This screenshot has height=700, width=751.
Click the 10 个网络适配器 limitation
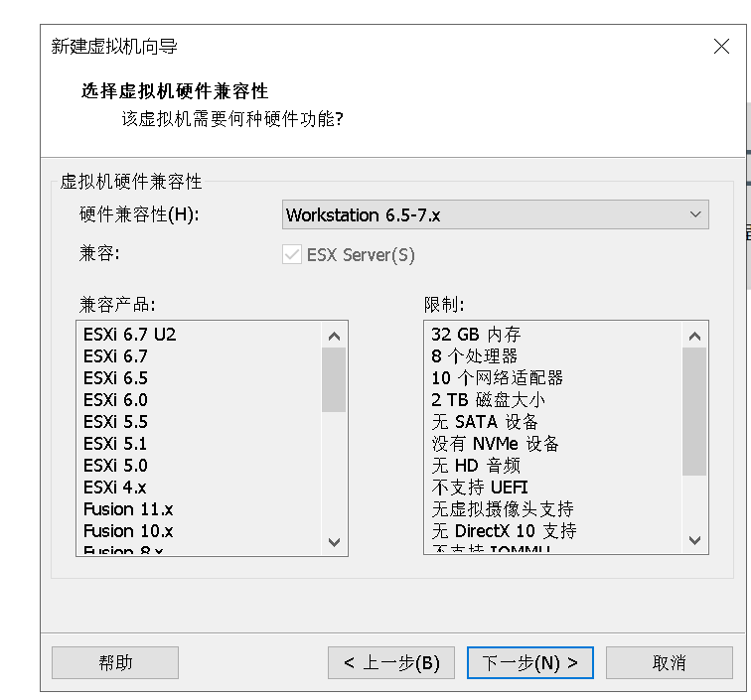pos(497,378)
